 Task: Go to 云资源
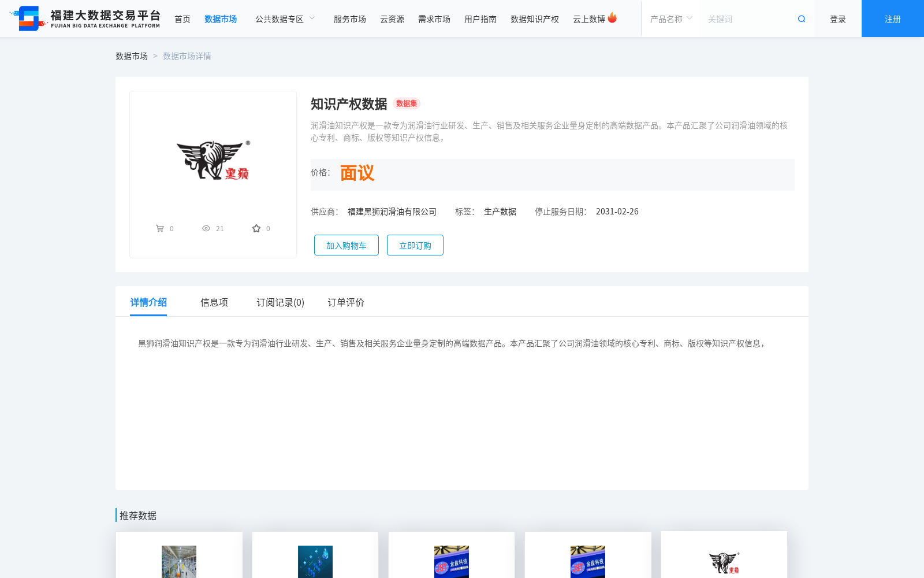pos(392,19)
